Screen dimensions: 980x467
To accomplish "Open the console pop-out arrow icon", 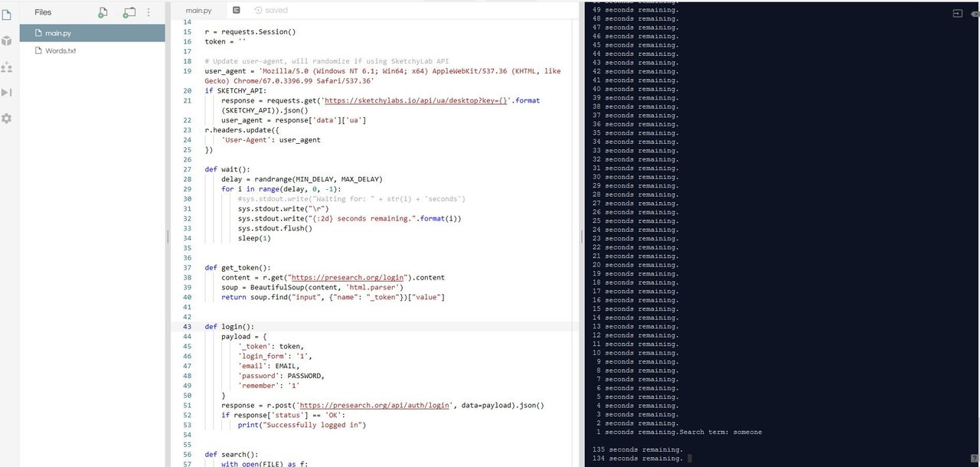I will pos(957,13).
